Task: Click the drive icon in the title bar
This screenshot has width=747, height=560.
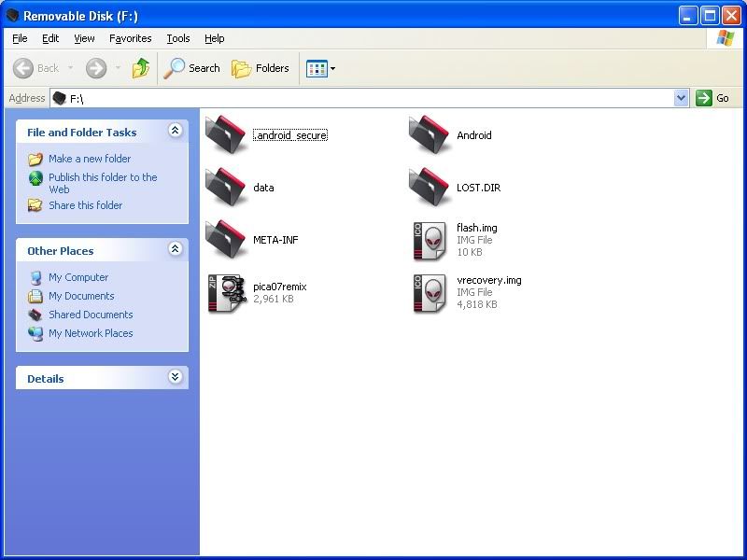Action: pyautogui.click(x=12, y=16)
